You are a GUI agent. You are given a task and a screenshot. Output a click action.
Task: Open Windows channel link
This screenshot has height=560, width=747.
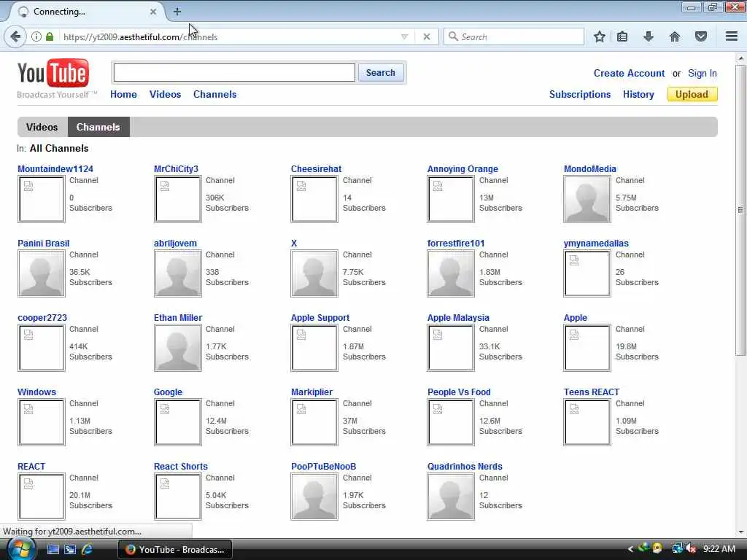36,392
